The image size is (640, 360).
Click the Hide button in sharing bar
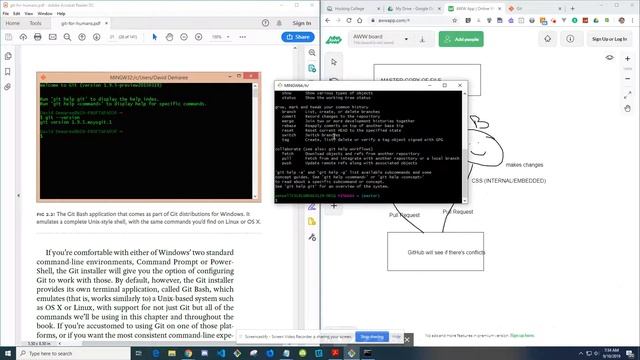[x=396, y=337]
